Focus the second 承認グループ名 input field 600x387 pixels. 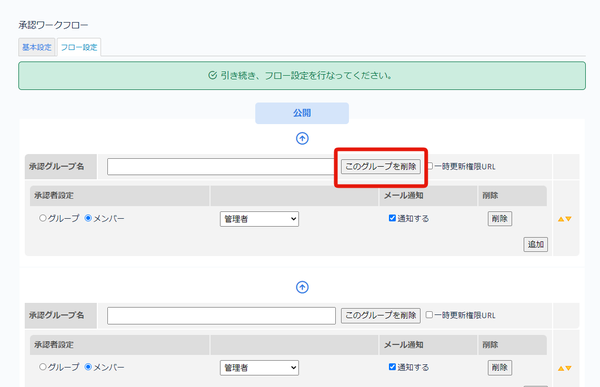tap(221, 316)
